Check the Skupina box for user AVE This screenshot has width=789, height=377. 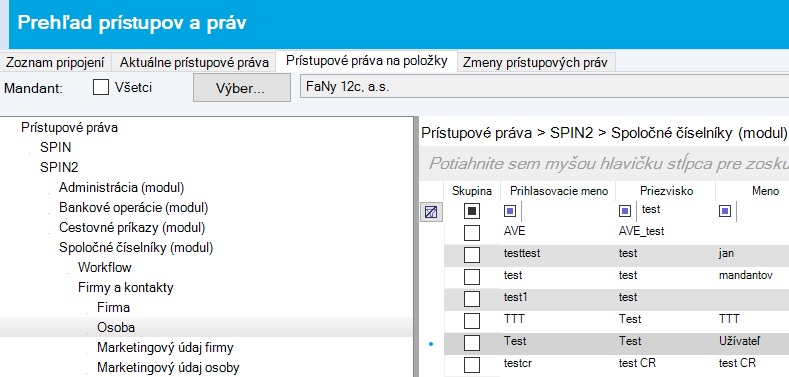(471, 233)
